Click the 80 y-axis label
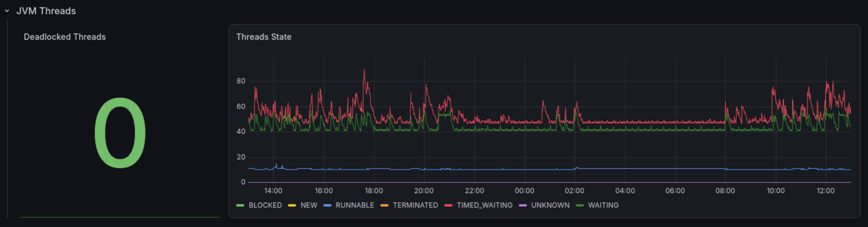 pyautogui.click(x=241, y=81)
